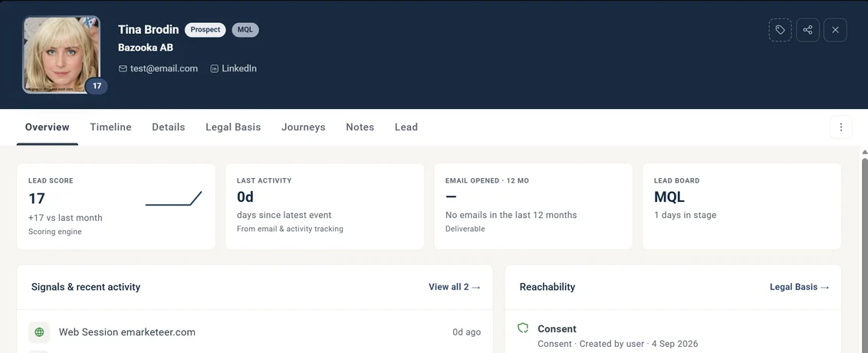Click the Consent shield icon
This screenshot has height=353, width=868.
coord(523,328)
